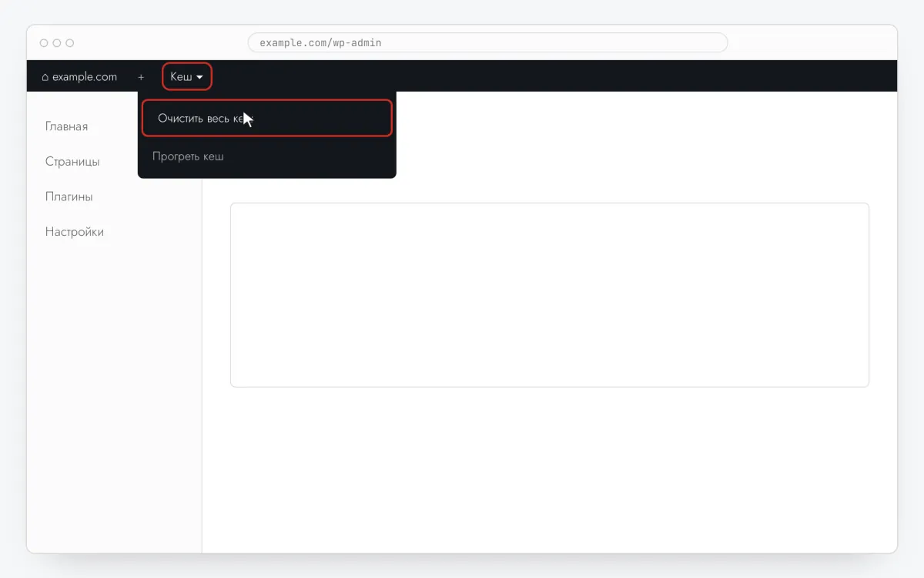The height and width of the screenshot is (578, 924).
Task: Open the Кеш menu in the toolbar
Action: click(186, 76)
